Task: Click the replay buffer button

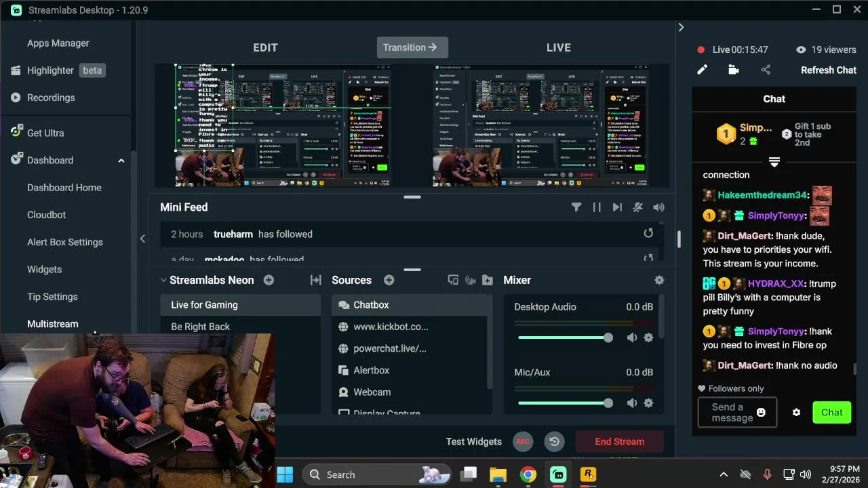Action: pos(554,441)
